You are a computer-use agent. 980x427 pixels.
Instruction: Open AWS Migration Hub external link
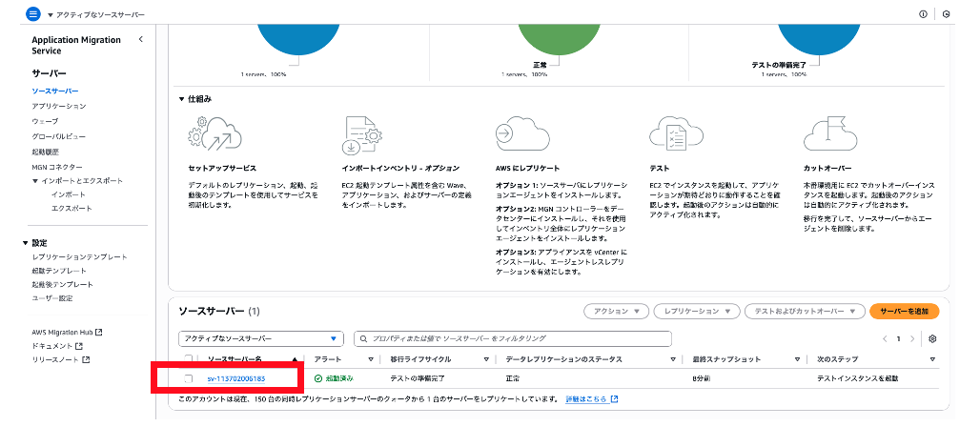67,332
